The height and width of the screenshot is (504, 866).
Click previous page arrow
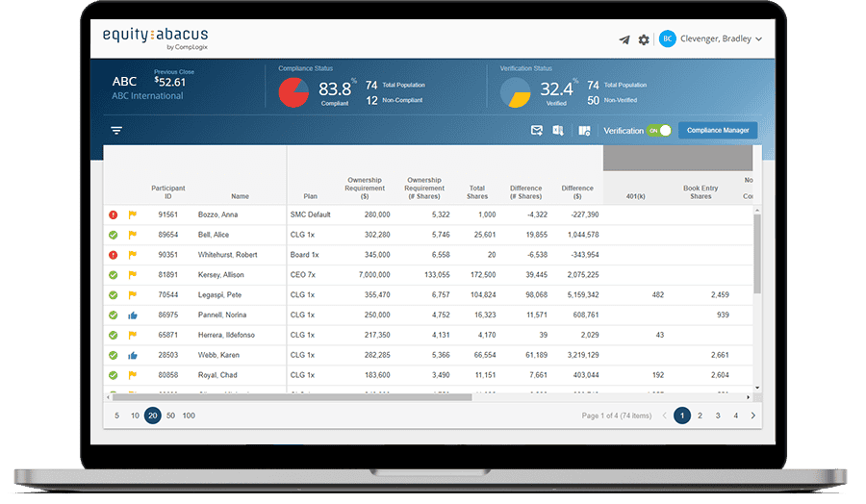click(664, 416)
